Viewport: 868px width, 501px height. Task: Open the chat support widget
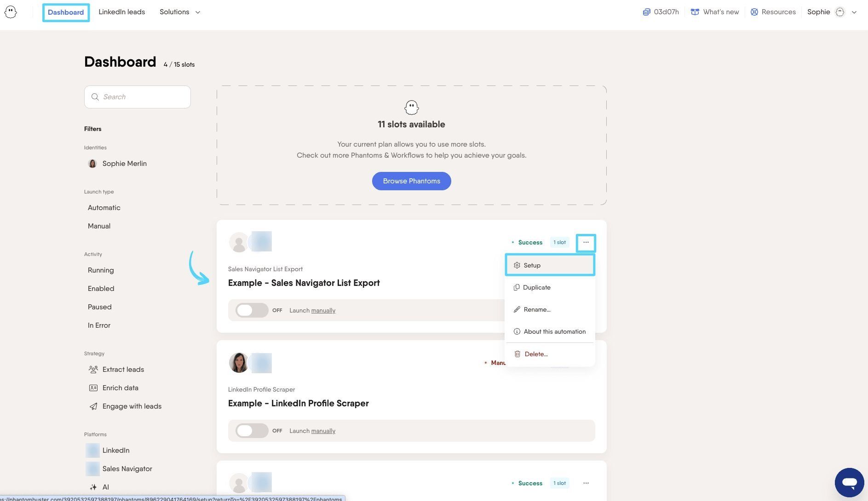click(849, 483)
